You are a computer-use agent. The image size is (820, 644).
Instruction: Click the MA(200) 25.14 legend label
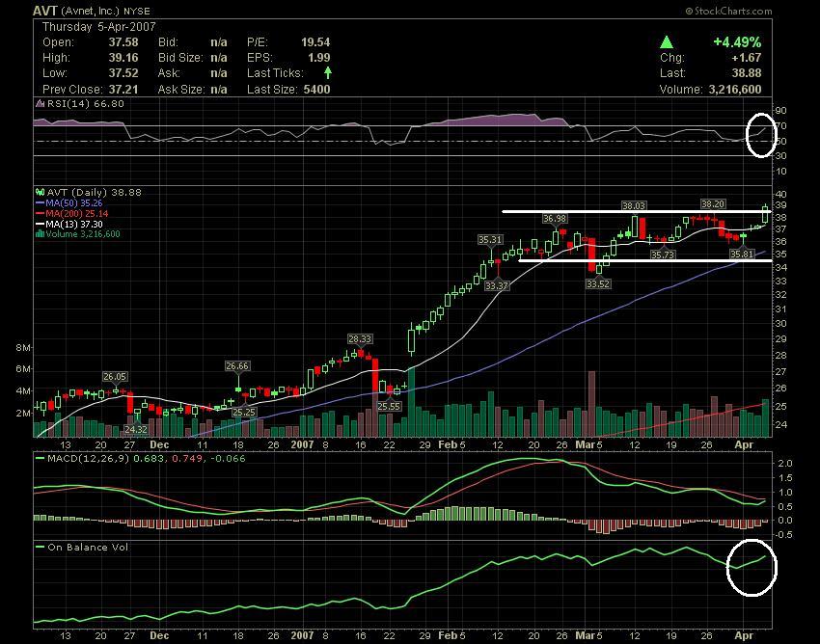pos(77,213)
